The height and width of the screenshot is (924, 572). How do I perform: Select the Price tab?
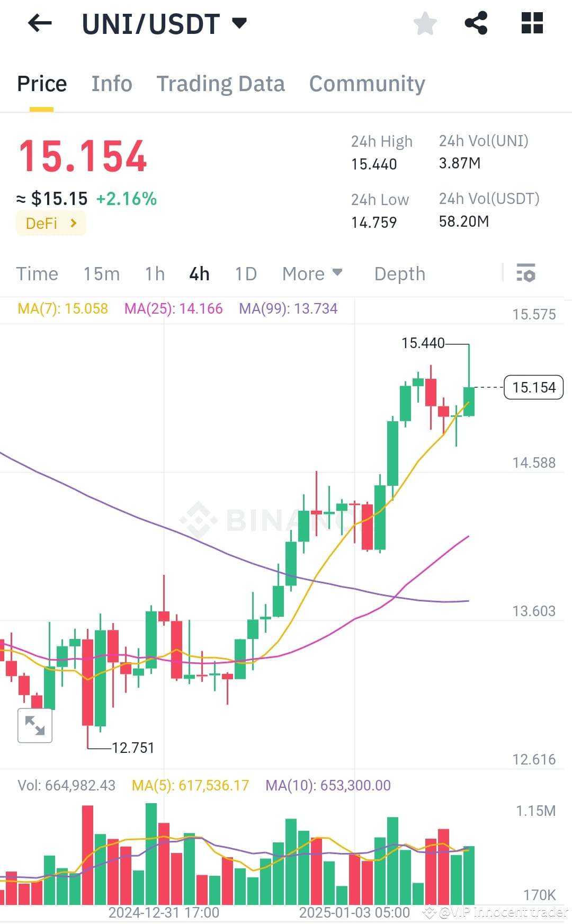click(x=42, y=84)
